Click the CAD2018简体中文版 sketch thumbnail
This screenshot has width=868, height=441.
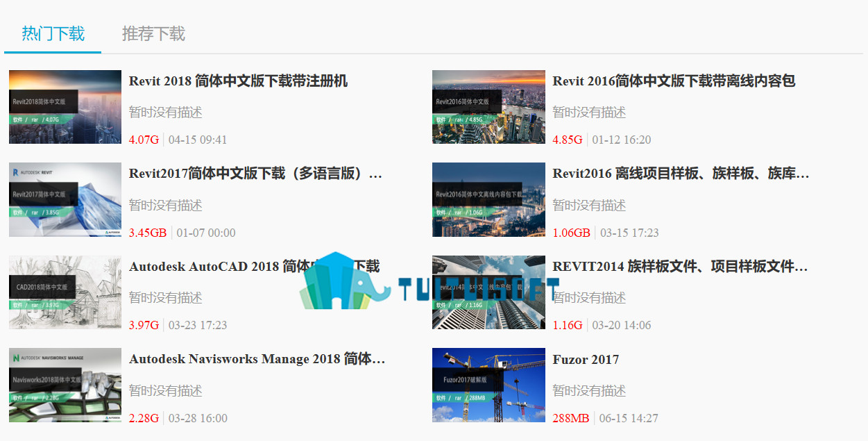tap(65, 292)
